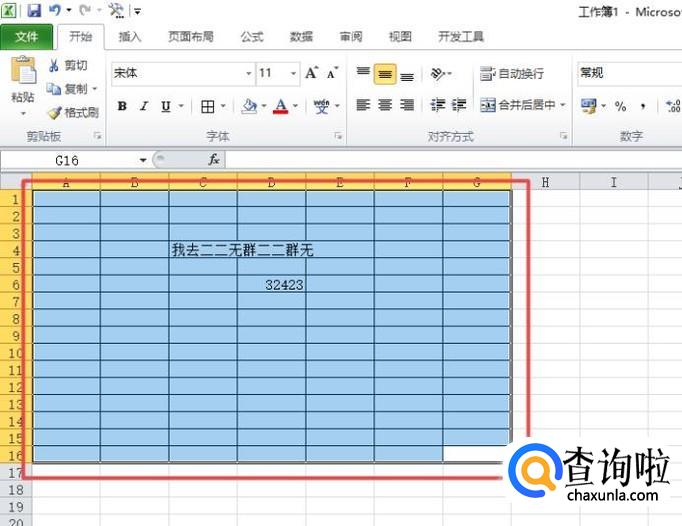
Task: Switch to 插入 insert tab
Action: 130,37
